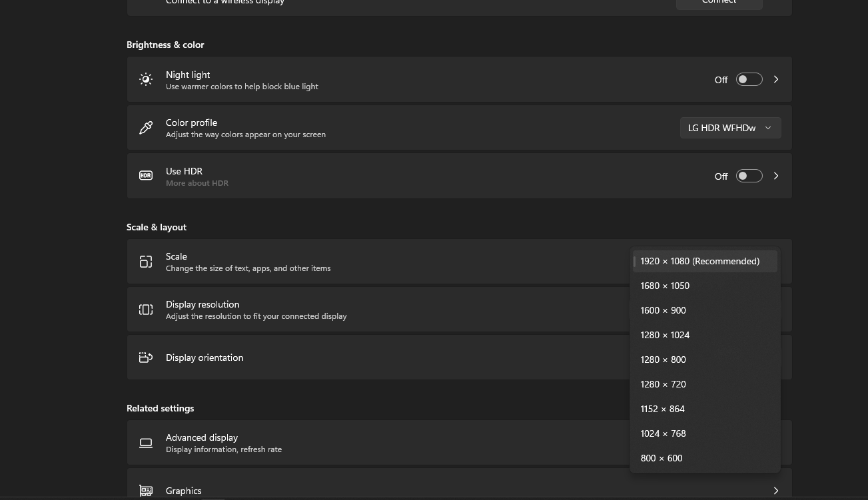868x500 pixels.
Task: Choose 1600 × 900 from resolution list
Action: coord(705,310)
